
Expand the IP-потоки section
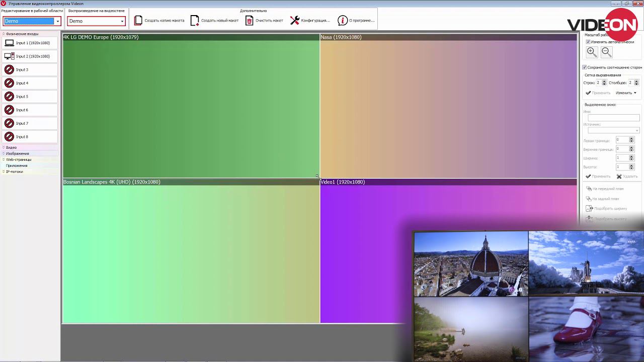pyautogui.click(x=4, y=172)
